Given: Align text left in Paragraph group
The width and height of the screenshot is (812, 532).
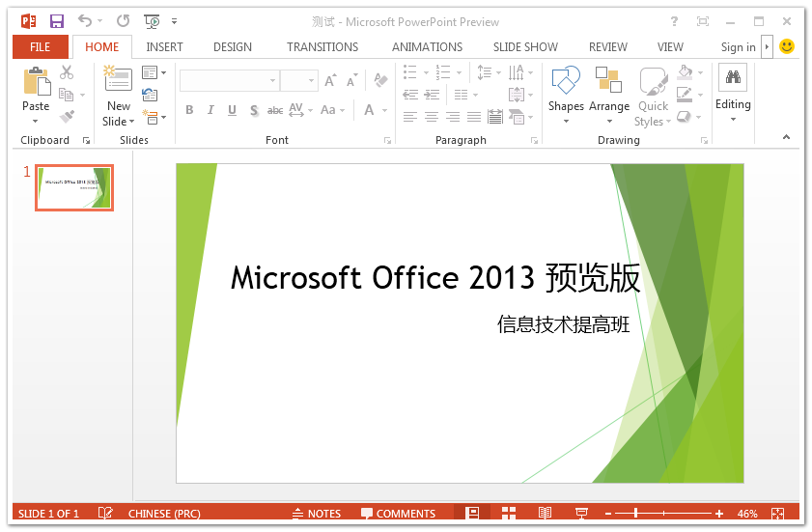Looking at the screenshot, I should pyautogui.click(x=410, y=117).
